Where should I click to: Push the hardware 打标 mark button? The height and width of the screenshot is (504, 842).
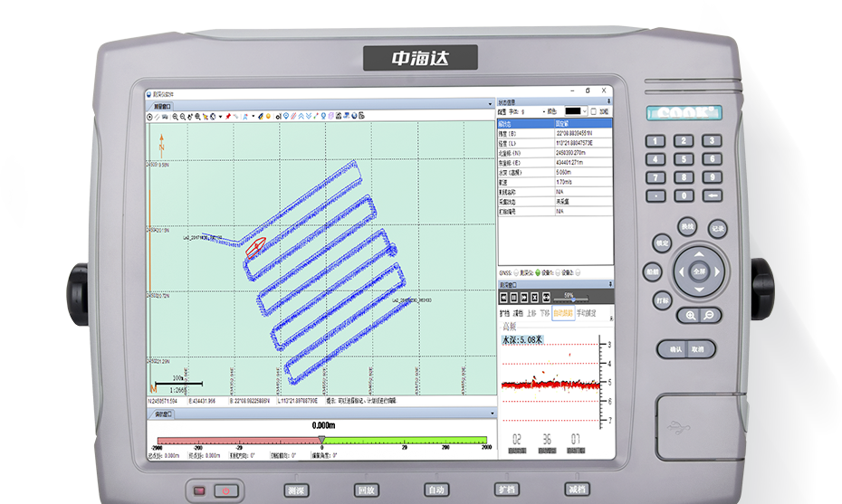662,300
